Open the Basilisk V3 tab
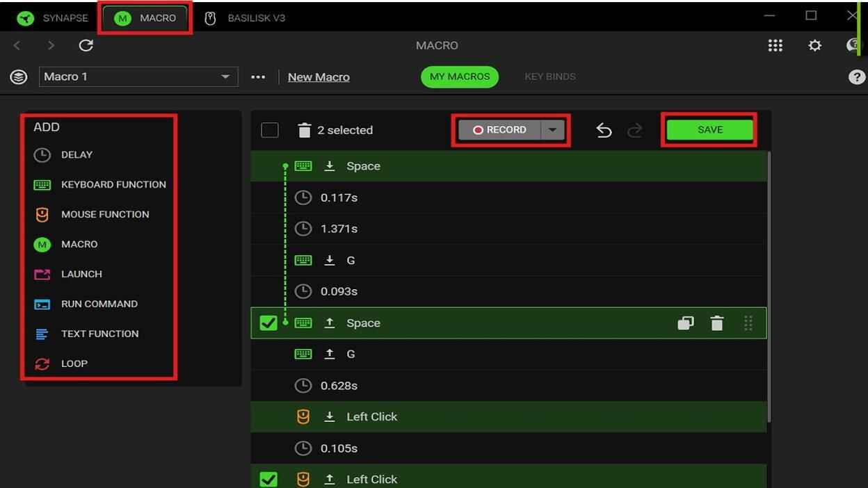Screen dimensions: 868x488 coord(244,18)
